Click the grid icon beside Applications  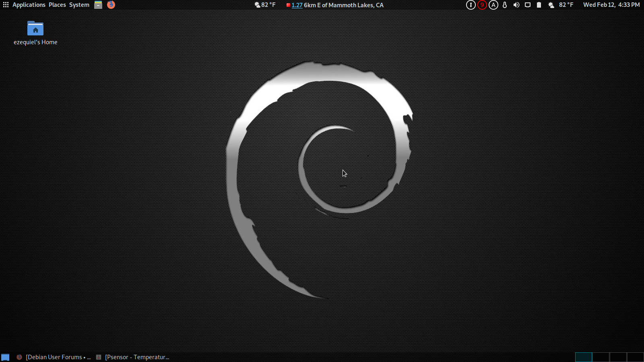[x=6, y=5]
